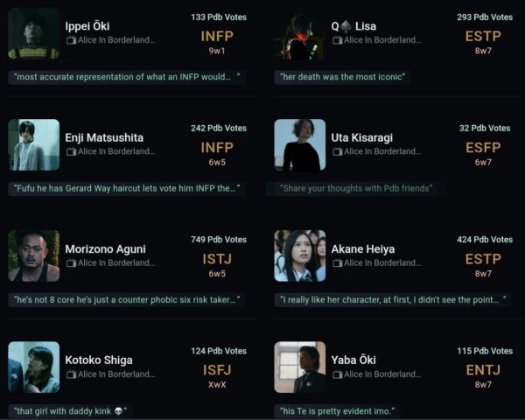Click Akane Heiya's 424 Pdb Votes count
The height and width of the screenshot is (420, 525).
pos(484,239)
